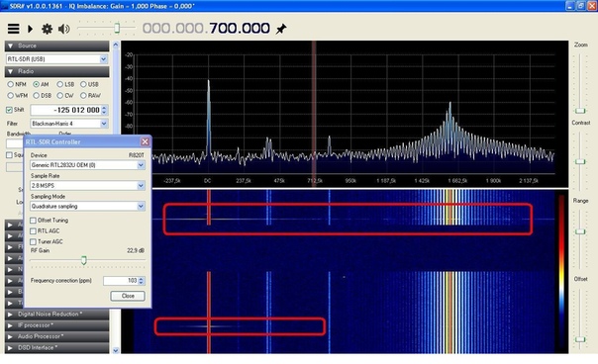Collapse the Source panel arrow
The width and height of the screenshot is (598, 364).
pyautogui.click(x=11, y=45)
